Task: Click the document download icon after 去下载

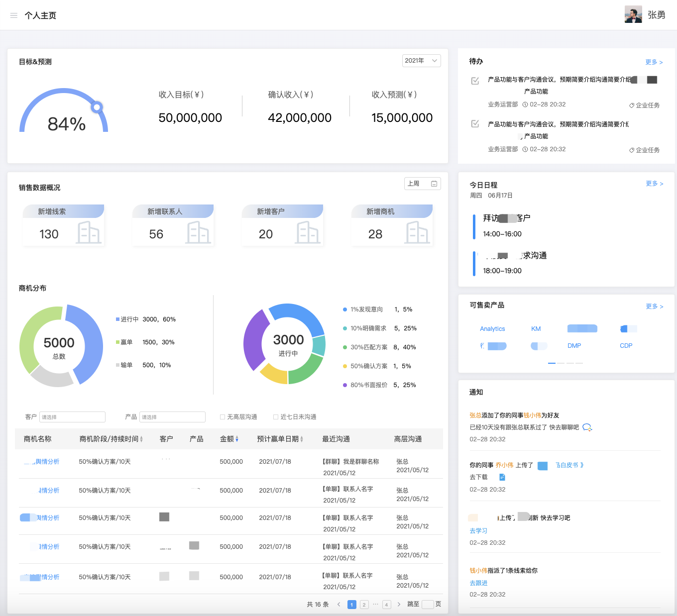Action: [x=502, y=477]
